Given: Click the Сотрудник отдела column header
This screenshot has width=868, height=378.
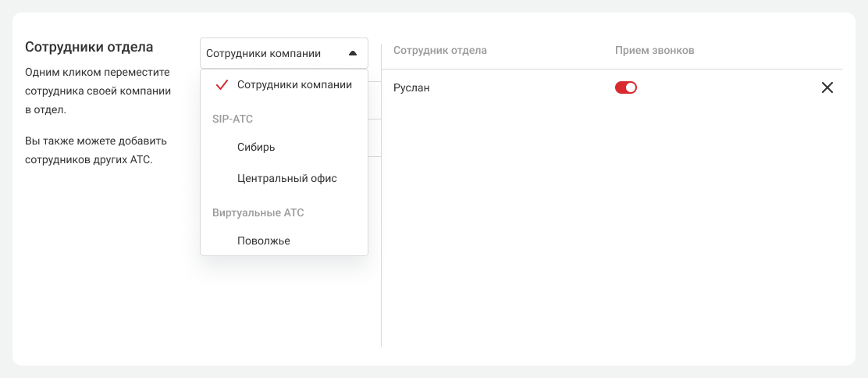Looking at the screenshot, I should 440,51.
